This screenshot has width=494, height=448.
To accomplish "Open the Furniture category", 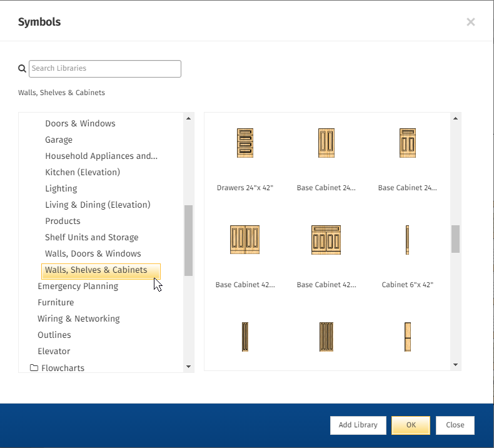I will pyautogui.click(x=56, y=302).
